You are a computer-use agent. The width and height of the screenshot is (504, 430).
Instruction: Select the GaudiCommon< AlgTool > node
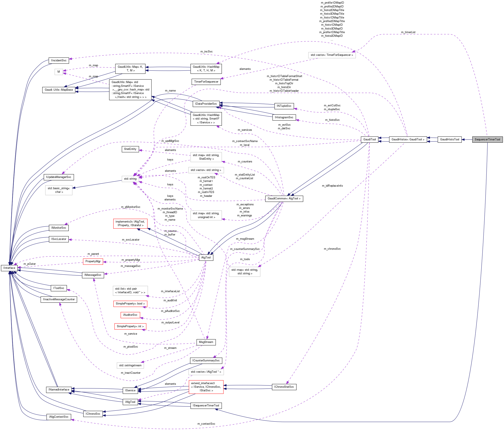point(284,199)
